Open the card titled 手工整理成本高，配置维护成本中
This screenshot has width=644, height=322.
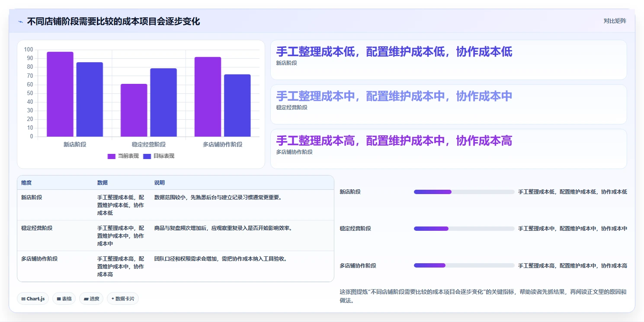(449, 149)
